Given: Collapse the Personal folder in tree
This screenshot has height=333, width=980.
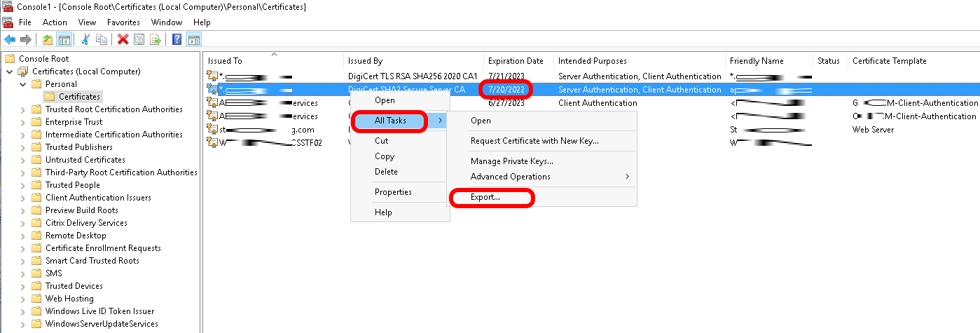Looking at the screenshot, I should (x=23, y=84).
